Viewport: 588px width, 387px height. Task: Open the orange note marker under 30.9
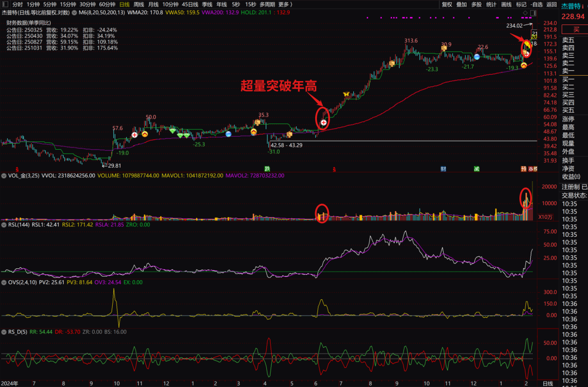(x=444, y=48)
